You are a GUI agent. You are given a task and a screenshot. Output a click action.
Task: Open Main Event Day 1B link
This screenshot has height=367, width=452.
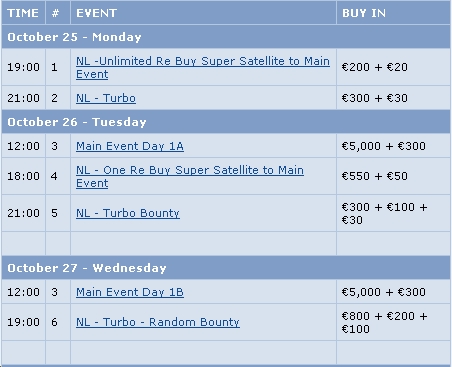(x=130, y=292)
